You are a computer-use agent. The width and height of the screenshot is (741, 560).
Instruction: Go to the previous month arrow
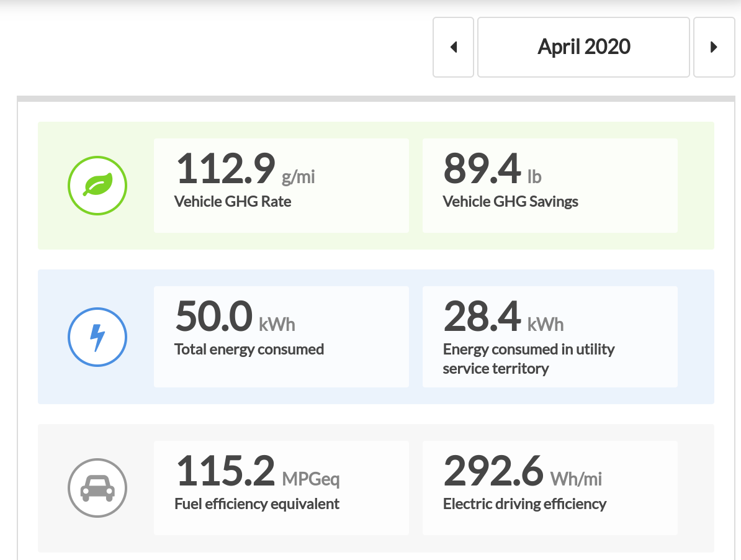453,47
